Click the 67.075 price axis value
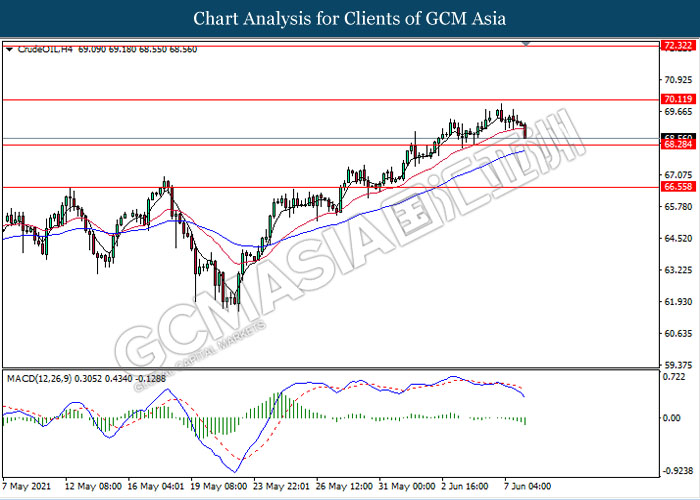Image resolution: width=700 pixels, height=500 pixels. point(678,175)
